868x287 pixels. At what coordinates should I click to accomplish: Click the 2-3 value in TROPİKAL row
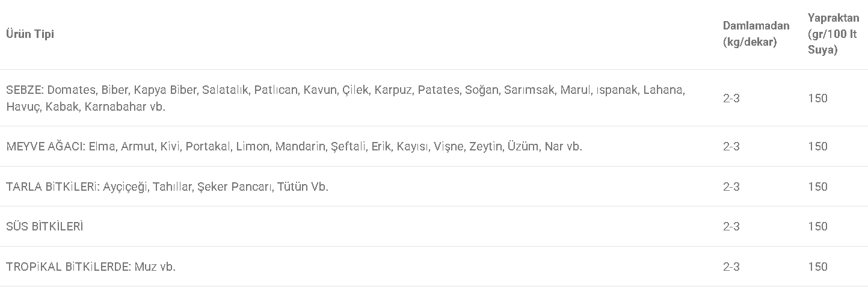[731, 267]
